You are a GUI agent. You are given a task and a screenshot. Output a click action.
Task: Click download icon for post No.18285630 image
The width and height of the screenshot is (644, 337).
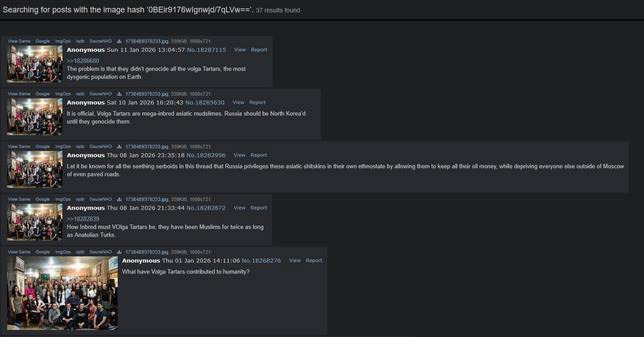[x=119, y=94]
